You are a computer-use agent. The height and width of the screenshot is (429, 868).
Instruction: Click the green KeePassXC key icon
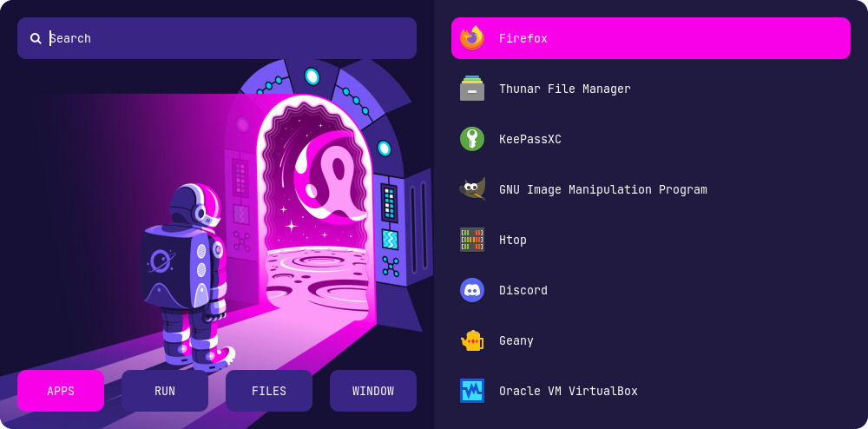coord(472,139)
